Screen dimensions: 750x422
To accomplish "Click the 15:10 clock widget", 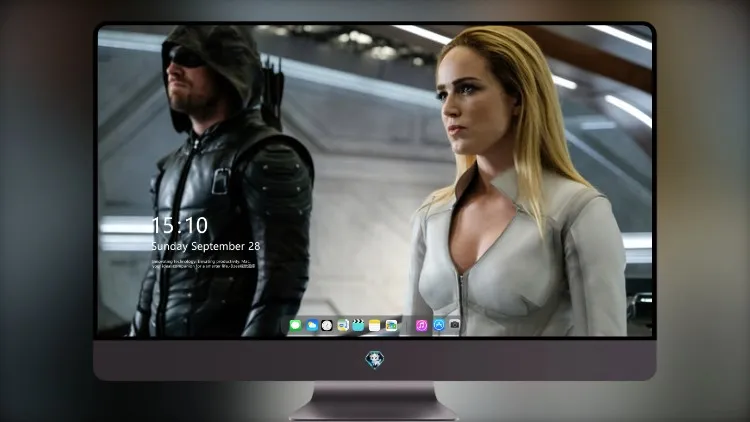I will point(180,225).
